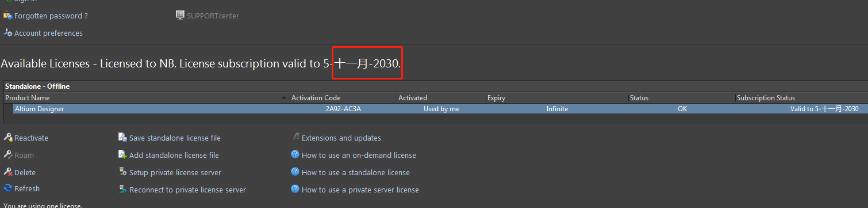Image resolution: width=868 pixels, height=208 pixels.
Task: Click the 'Used by me' cell
Action: [x=441, y=109]
